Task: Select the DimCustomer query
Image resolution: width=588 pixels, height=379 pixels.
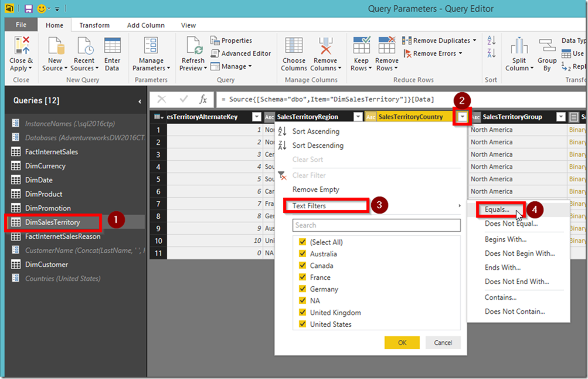Action: 46,265
